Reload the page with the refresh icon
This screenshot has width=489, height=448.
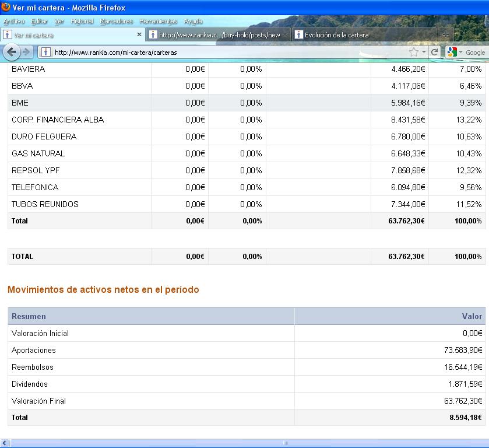pyautogui.click(x=434, y=52)
